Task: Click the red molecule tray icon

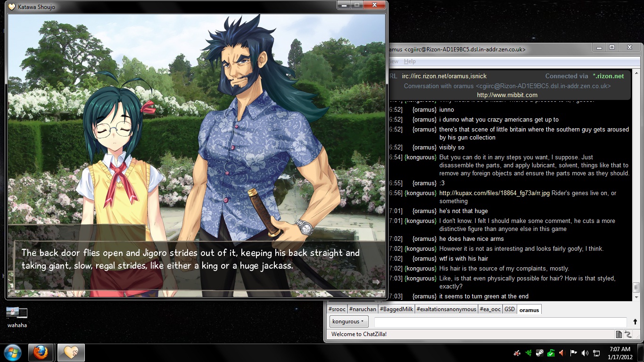Action: pyautogui.click(x=518, y=353)
